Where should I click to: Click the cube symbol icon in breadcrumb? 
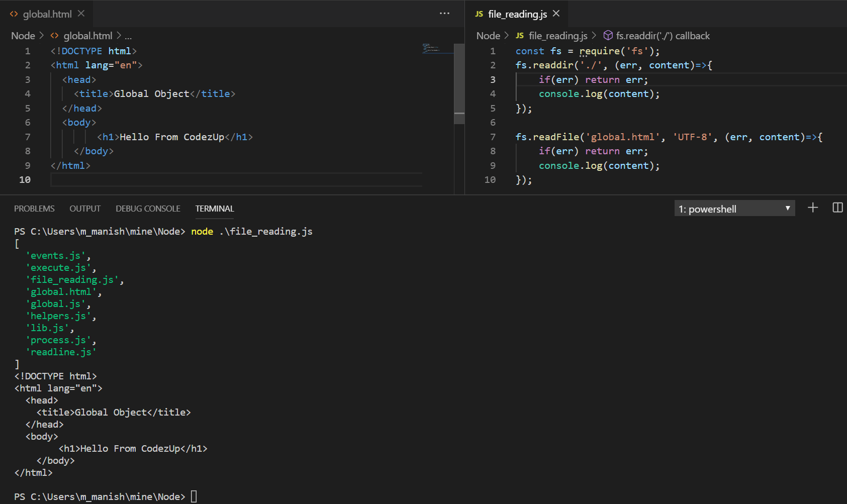tap(608, 35)
